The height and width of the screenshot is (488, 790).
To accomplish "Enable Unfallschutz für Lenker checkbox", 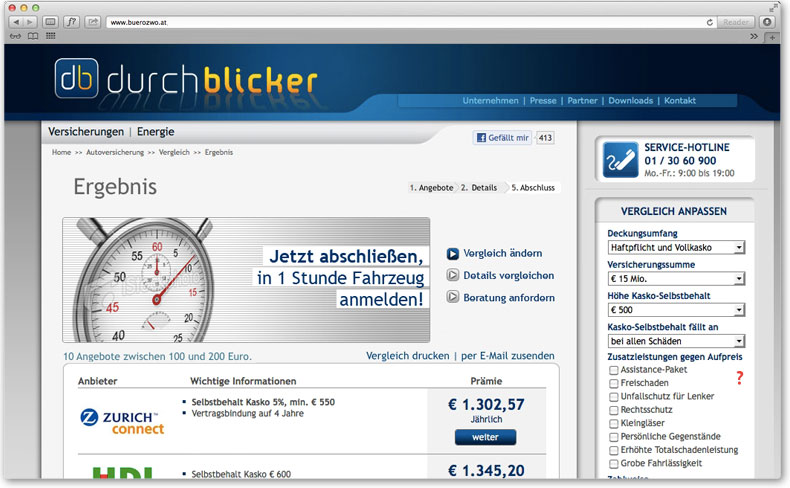I will point(613,397).
